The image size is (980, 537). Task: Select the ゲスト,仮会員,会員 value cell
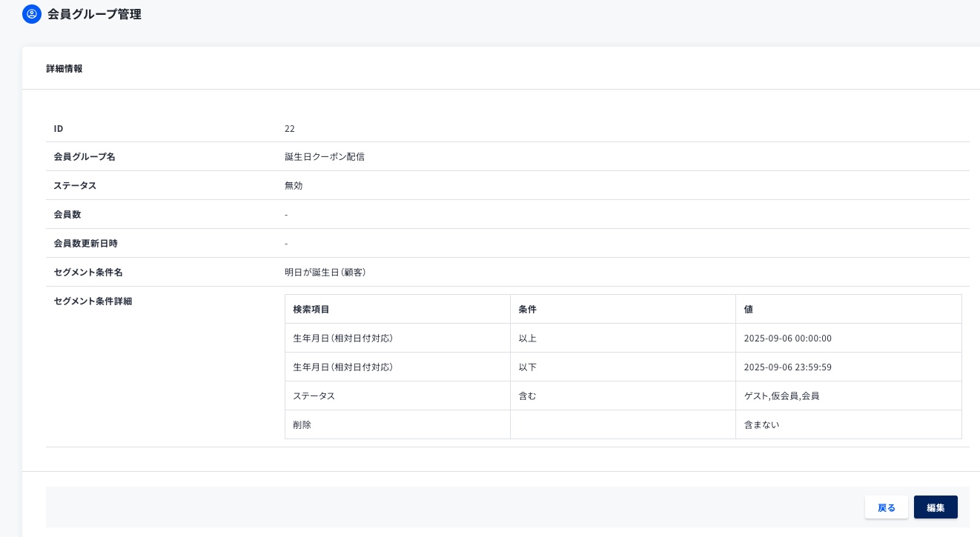click(781, 396)
